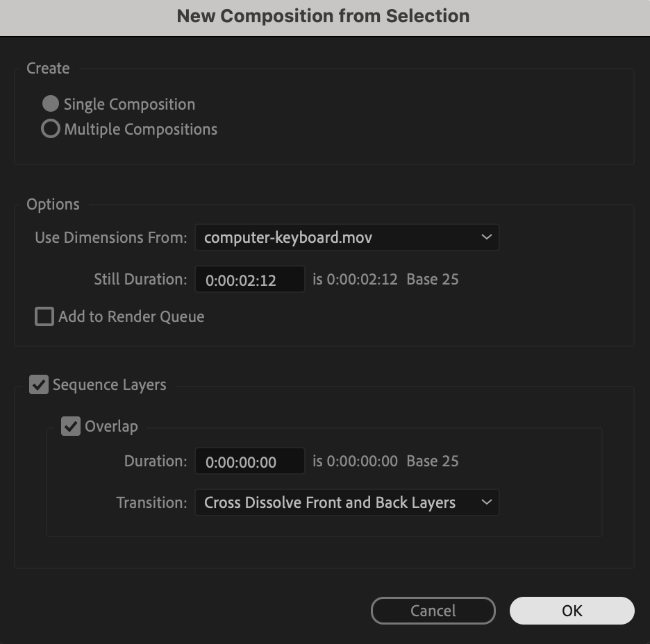Click the Overlap Duration label

coord(156,461)
